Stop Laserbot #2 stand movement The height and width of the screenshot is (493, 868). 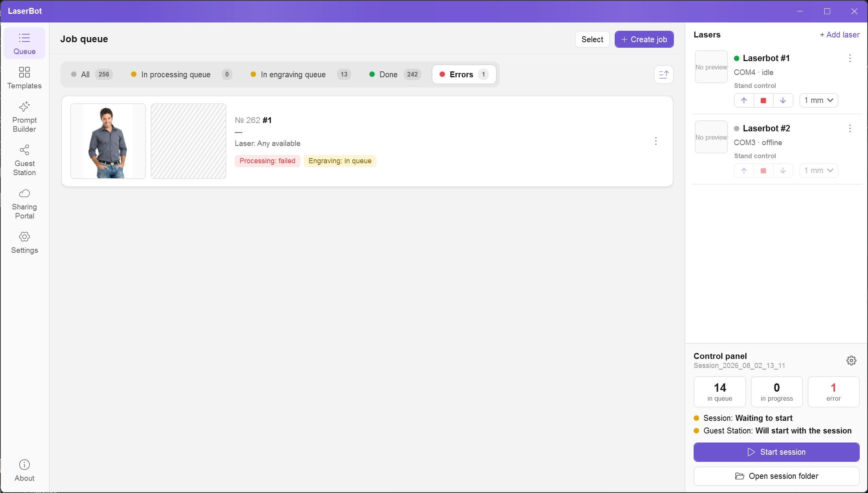pos(763,170)
